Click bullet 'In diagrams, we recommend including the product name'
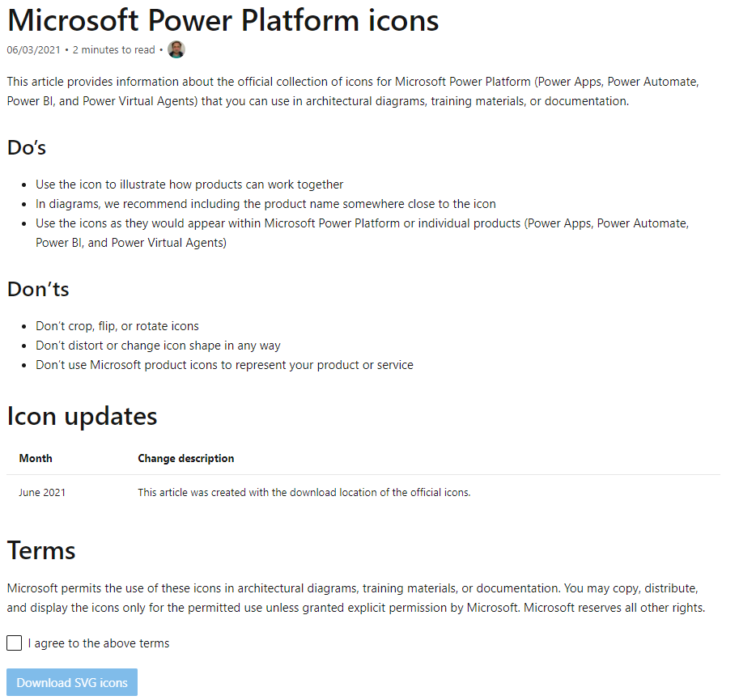 pyautogui.click(x=265, y=203)
